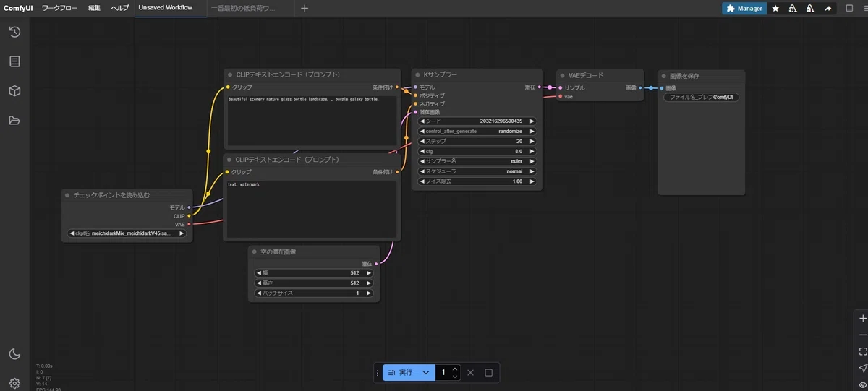Image resolution: width=868 pixels, height=391 pixels.
Task: Click the VAEデコード 画像 output port
Action: pos(642,87)
